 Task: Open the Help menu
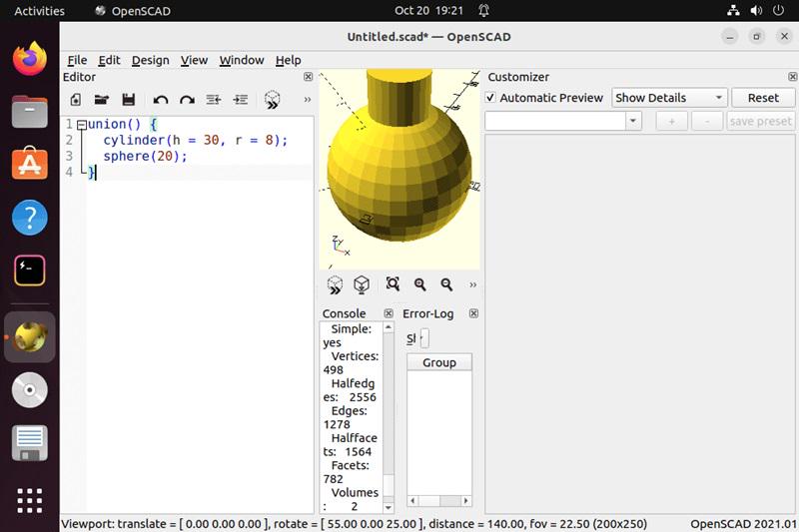(288, 60)
